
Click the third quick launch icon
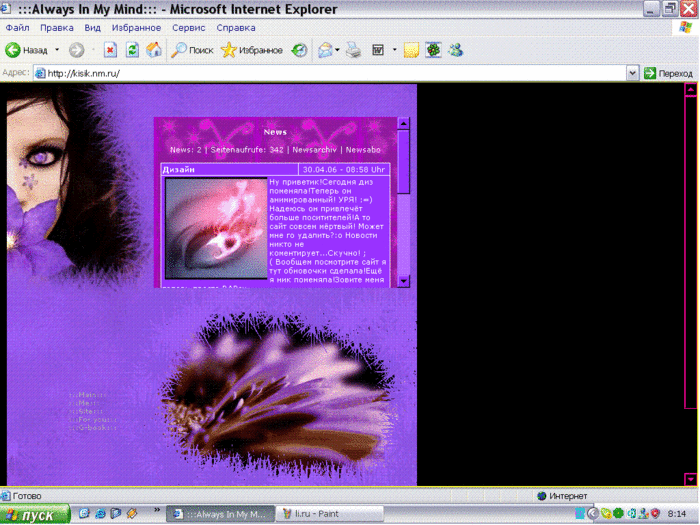116,514
